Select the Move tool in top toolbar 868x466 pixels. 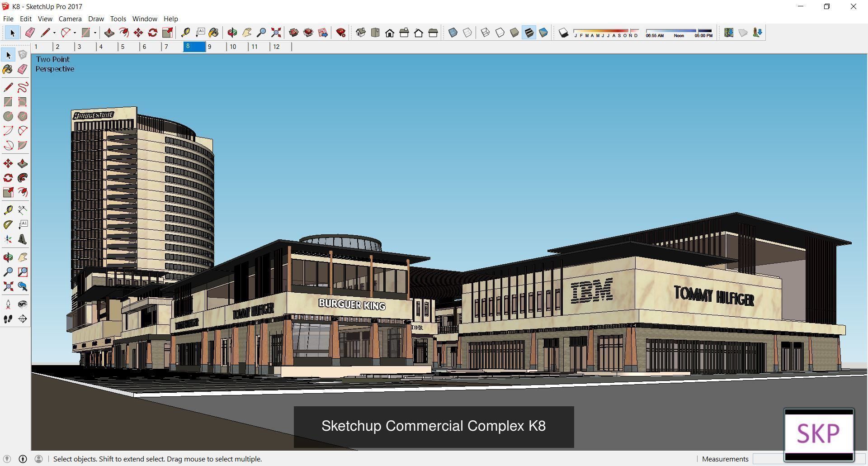[x=138, y=33]
